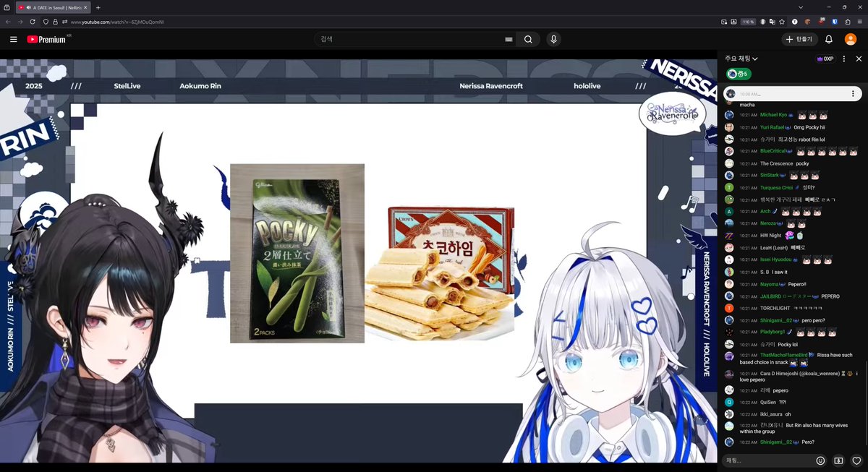Open the emoji picker in chat
Viewport: 868px width, 472px height.
(x=820, y=460)
